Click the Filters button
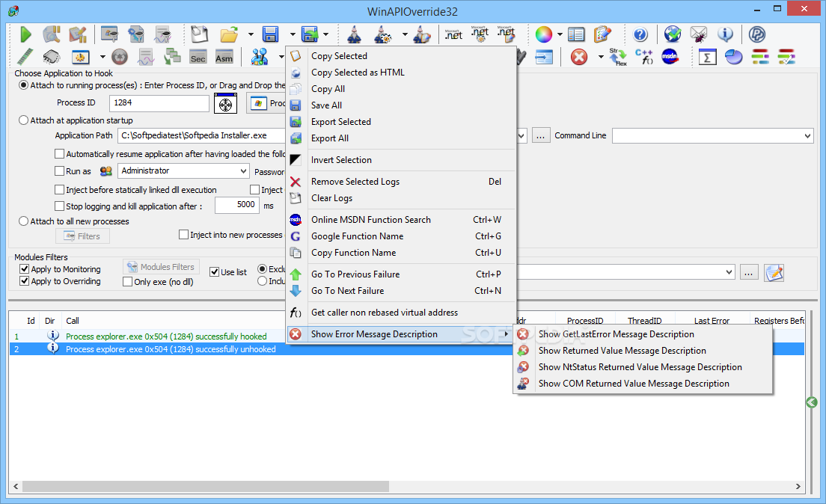The height and width of the screenshot is (504, 826). (x=83, y=236)
